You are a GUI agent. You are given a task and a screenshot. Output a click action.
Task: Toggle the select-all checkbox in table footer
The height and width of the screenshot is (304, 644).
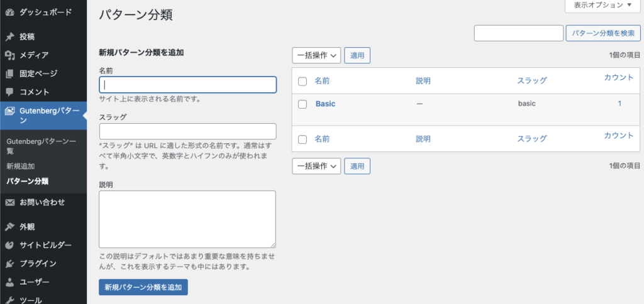(303, 139)
